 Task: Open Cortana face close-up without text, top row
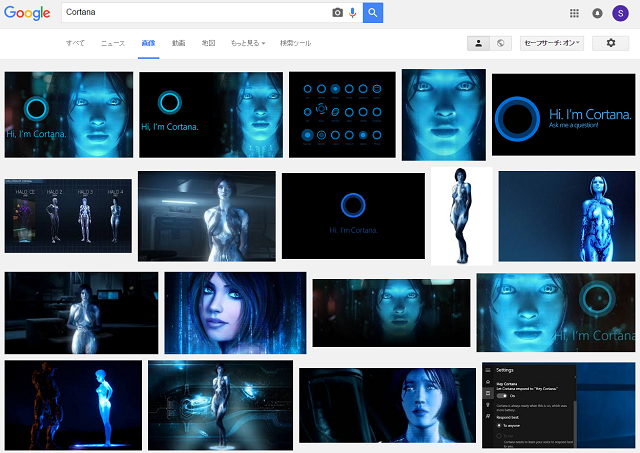444,115
